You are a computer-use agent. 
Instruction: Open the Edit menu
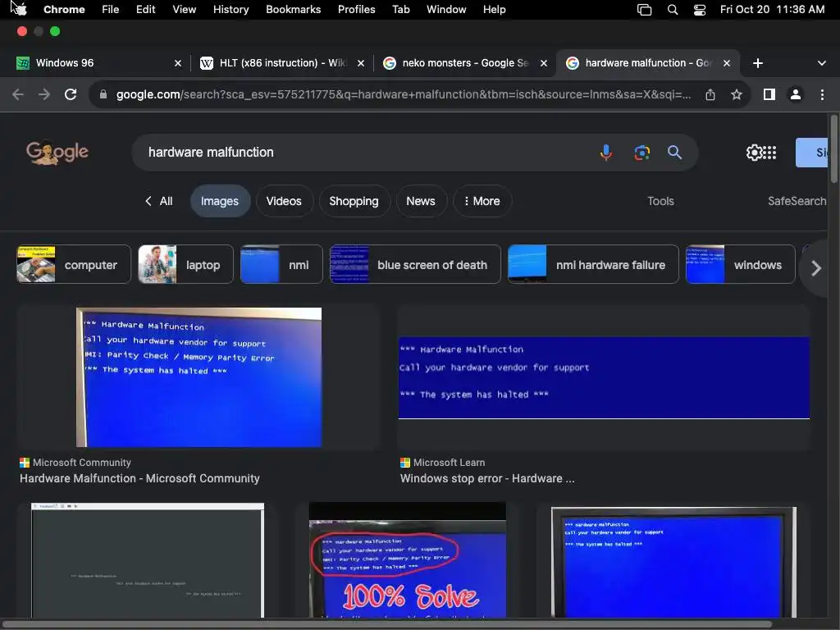pyautogui.click(x=145, y=9)
